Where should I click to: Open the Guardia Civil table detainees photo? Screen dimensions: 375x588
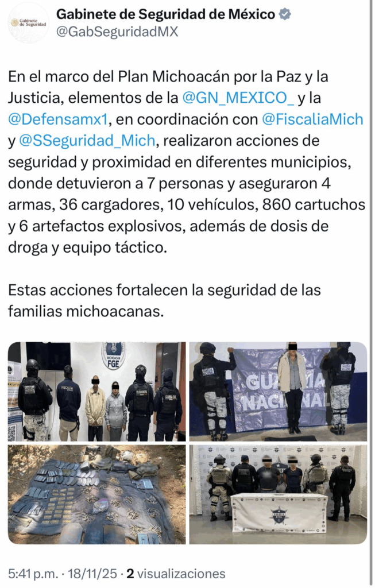click(278, 494)
